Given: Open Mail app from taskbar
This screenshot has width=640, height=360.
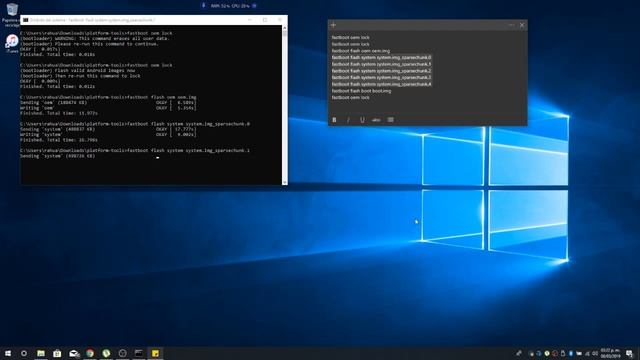Looking at the screenshot, I should pyautogui.click(x=73, y=353).
